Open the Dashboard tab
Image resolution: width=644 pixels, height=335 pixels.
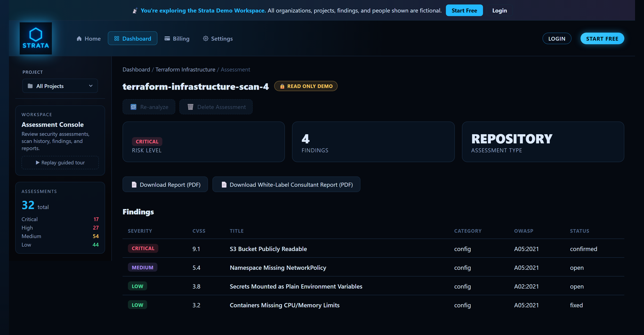point(132,39)
